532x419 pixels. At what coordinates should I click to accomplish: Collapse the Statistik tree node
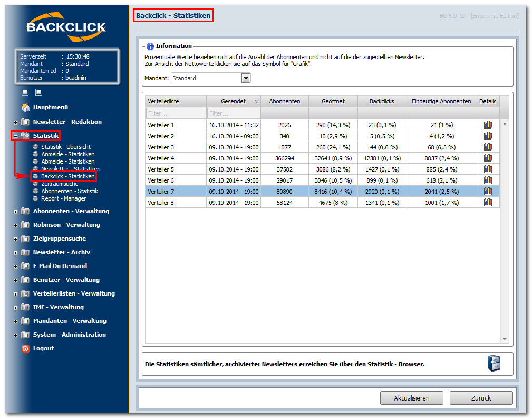tap(15, 136)
